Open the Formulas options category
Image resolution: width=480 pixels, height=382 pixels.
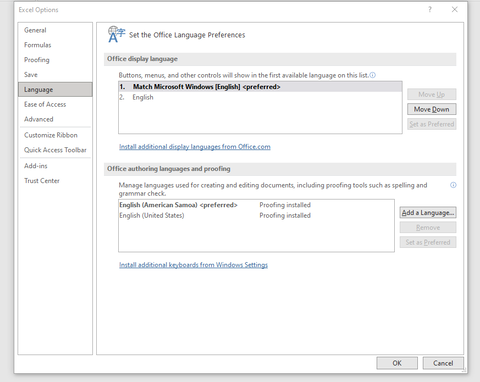point(55,45)
